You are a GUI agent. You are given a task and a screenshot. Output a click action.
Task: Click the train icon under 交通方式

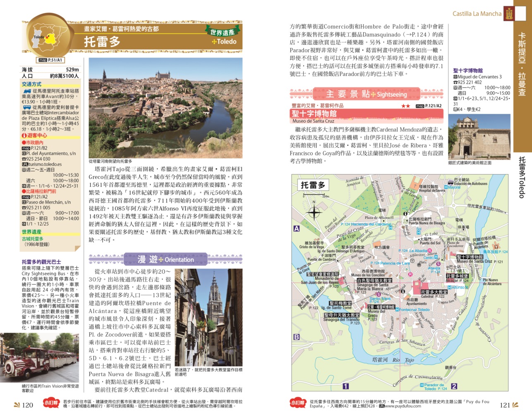[27, 91]
